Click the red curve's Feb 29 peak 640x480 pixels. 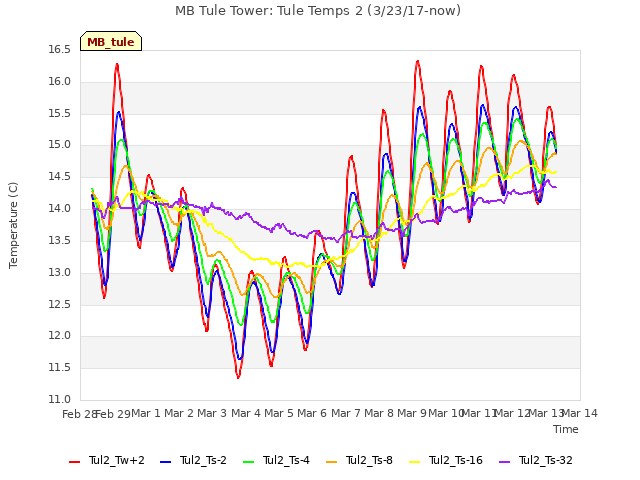[x=117, y=64]
